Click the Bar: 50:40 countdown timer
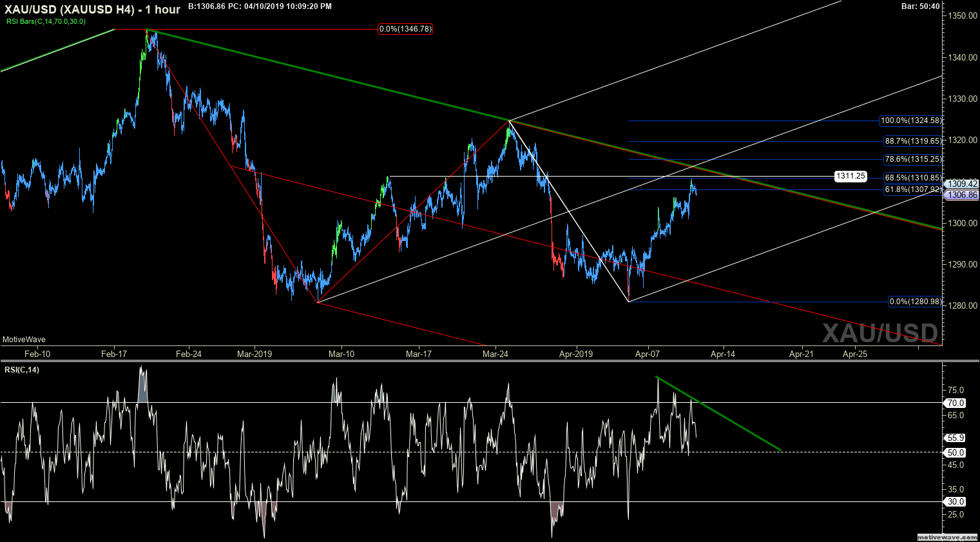This screenshot has width=980, height=542. coord(920,6)
